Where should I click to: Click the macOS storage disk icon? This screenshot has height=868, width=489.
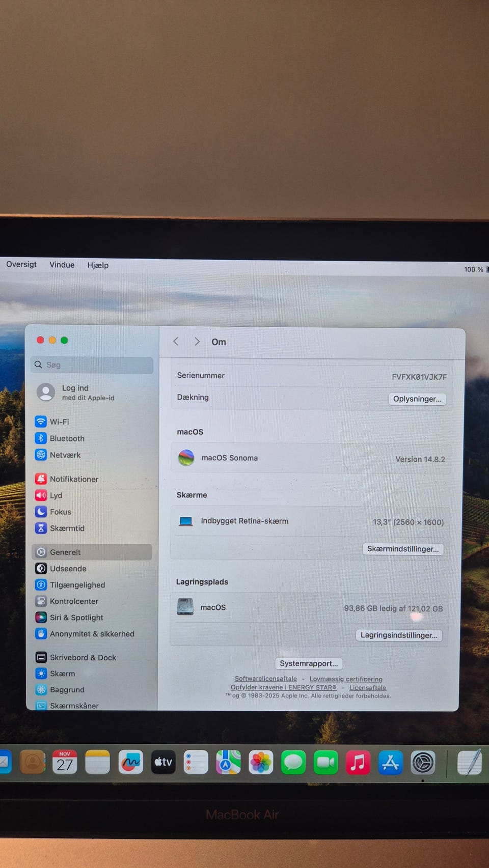[185, 607]
